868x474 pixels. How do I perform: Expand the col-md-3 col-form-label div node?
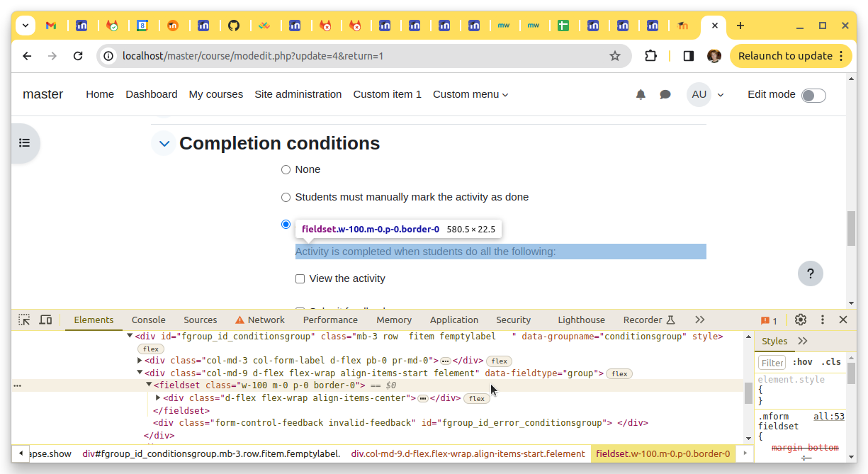tap(140, 361)
